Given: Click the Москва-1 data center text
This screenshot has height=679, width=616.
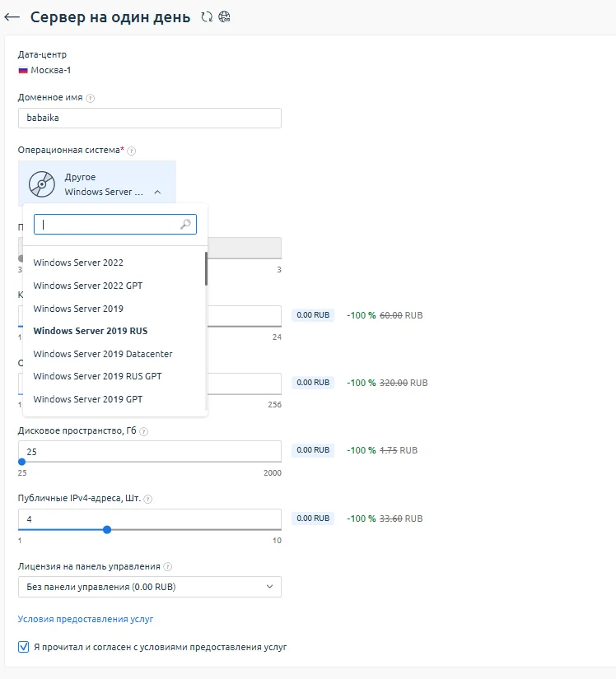Looking at the screenshot, I should 51,70.
